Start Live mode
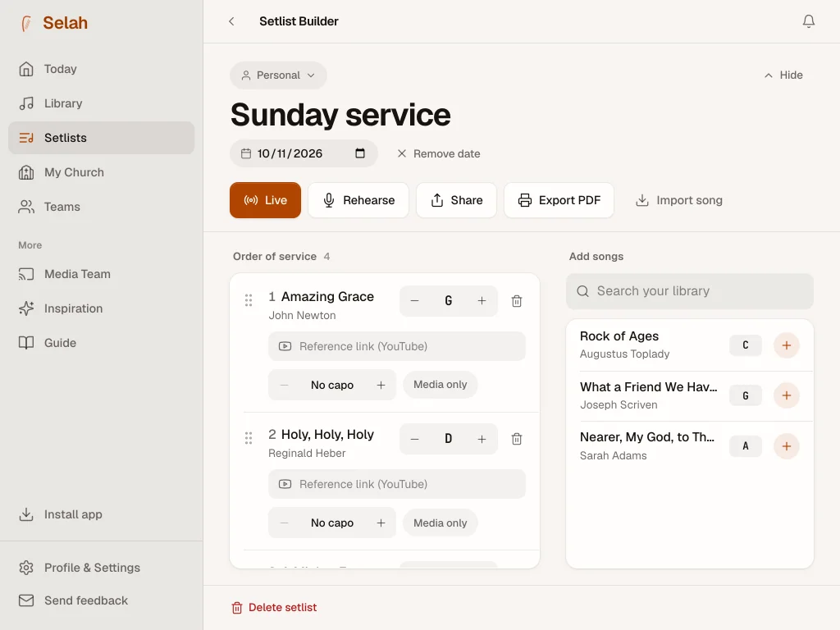Image resolution: width=840 pixels, height=630 pixels. point(265,200)
